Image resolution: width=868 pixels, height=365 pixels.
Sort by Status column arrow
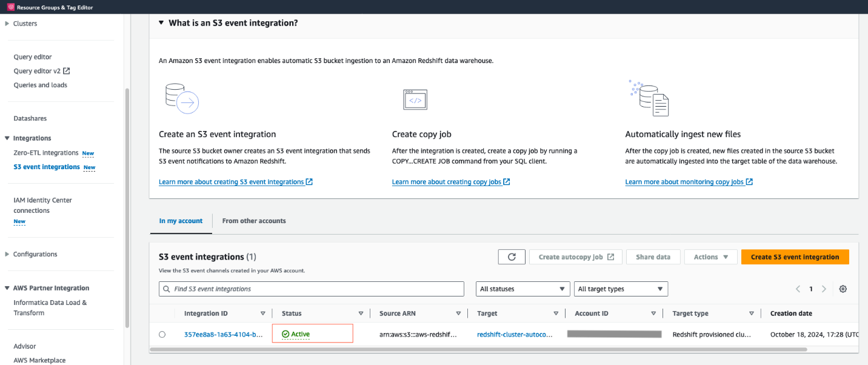361,313
